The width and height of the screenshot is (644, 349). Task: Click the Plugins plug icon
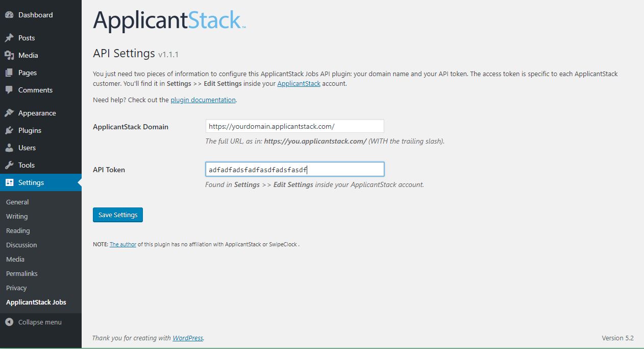coord(9,130)
